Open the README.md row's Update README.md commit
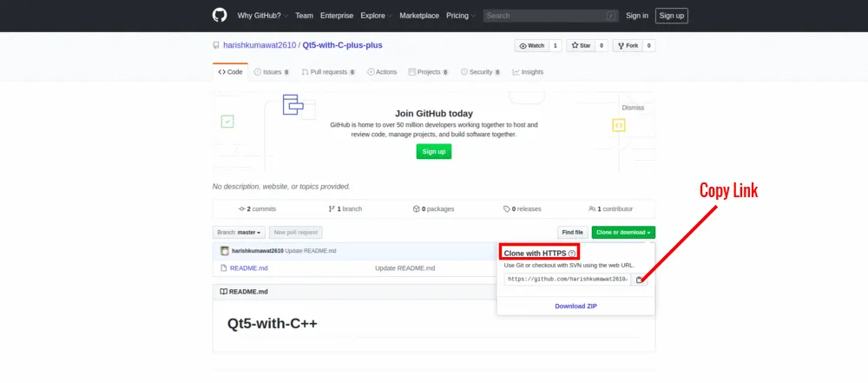The width and height of the screenshot is (868, 383). pos(405,268)
